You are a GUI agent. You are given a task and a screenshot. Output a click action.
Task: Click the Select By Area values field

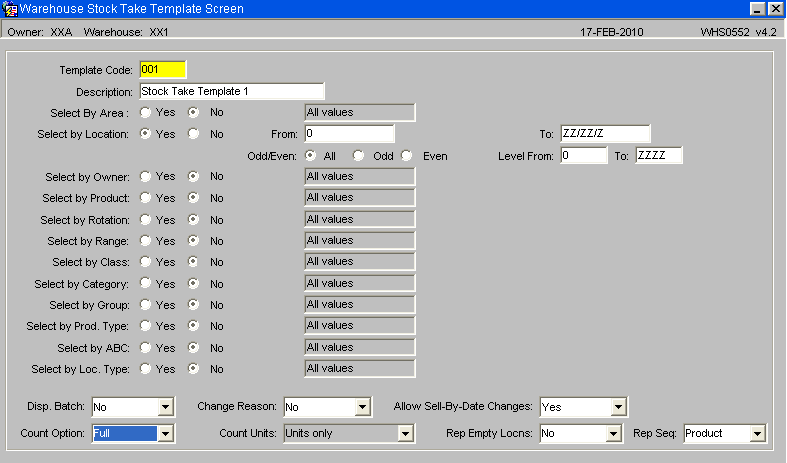click(360, 112)
